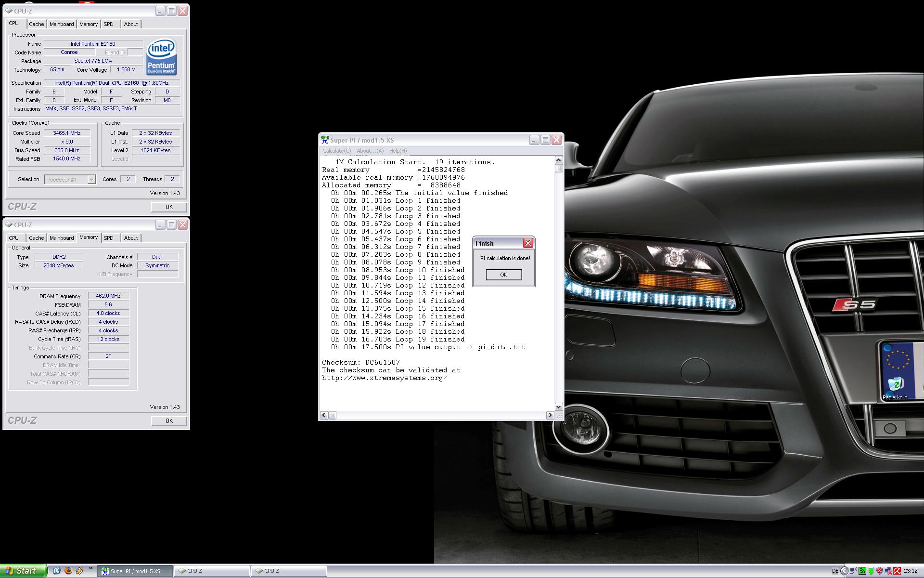Open the Calculate(C) menu in Super PI
924x578 pixels.
336,151
